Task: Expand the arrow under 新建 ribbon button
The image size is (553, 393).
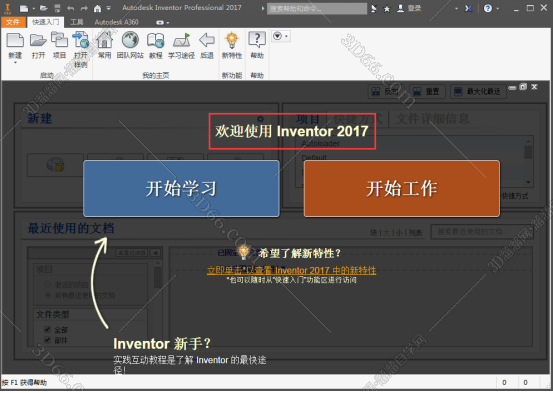Action: tap(15, 63)
